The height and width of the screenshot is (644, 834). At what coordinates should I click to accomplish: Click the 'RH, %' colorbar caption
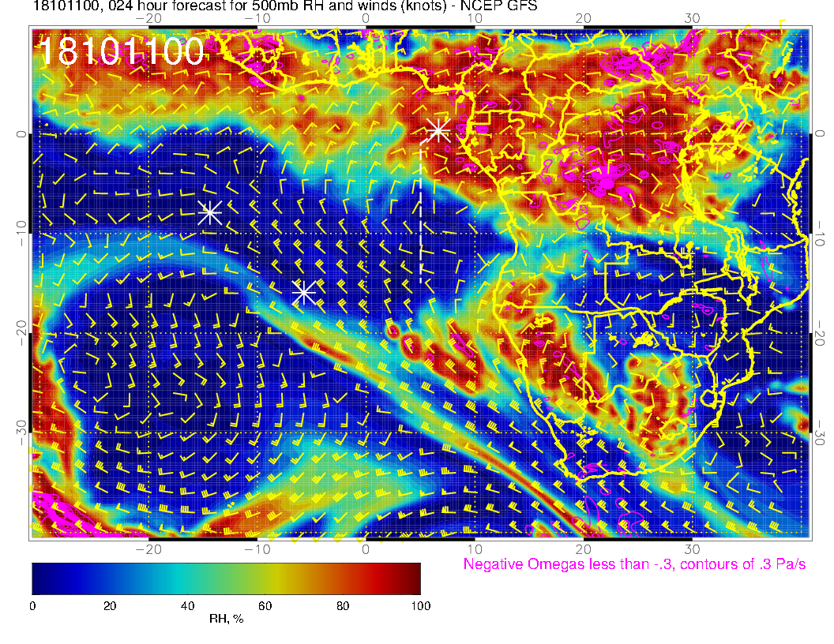226,619
